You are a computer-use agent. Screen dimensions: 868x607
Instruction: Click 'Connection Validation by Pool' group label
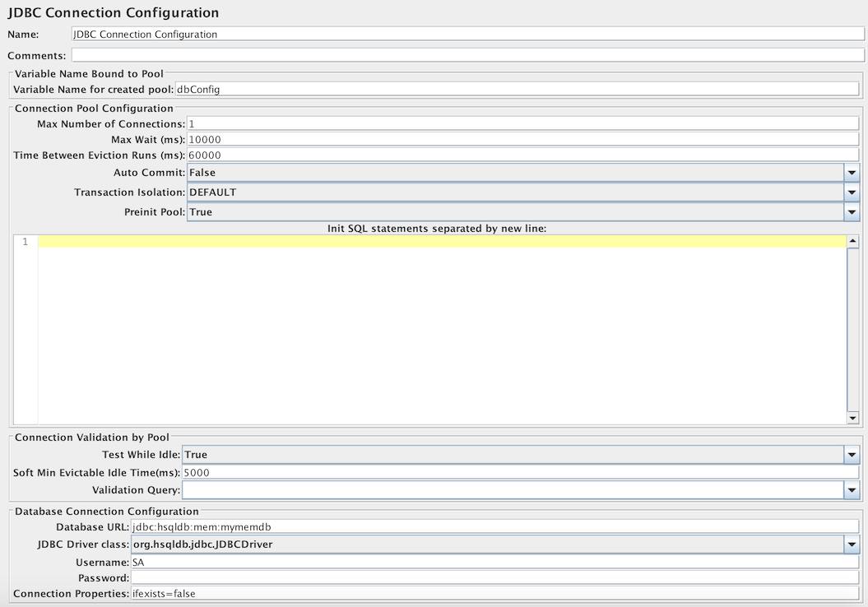92,437
